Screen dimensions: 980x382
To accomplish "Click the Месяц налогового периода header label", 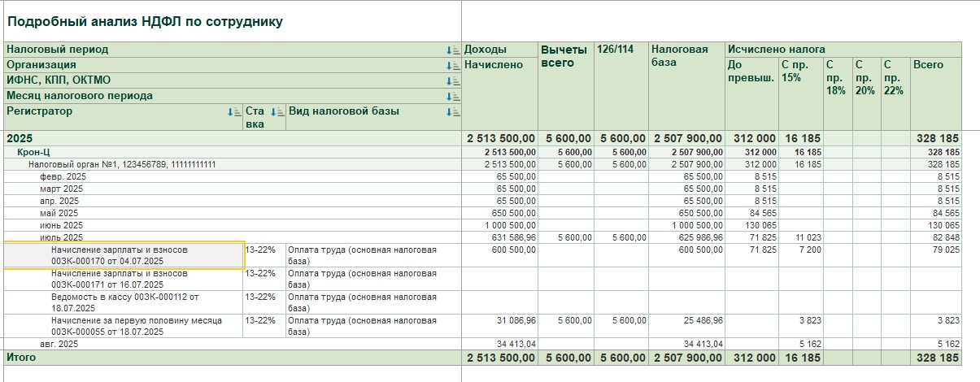I will [x=80, y=96].
